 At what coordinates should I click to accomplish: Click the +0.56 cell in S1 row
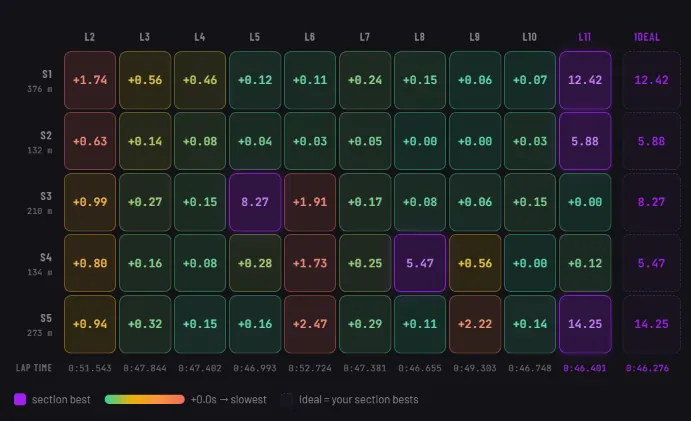145,80
